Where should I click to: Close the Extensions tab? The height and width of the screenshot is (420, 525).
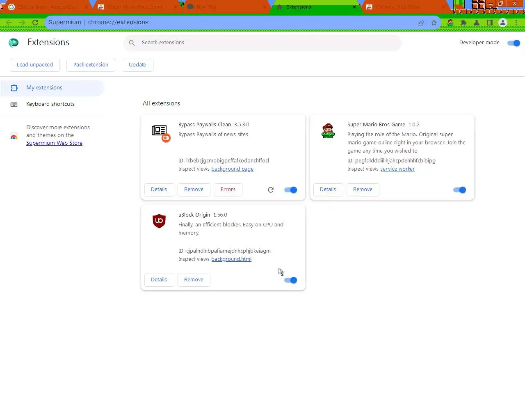354,7
